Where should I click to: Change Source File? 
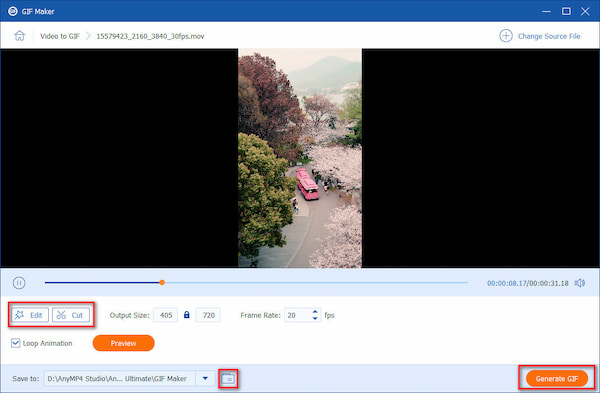pyautogui.click(x=549, y=36)
